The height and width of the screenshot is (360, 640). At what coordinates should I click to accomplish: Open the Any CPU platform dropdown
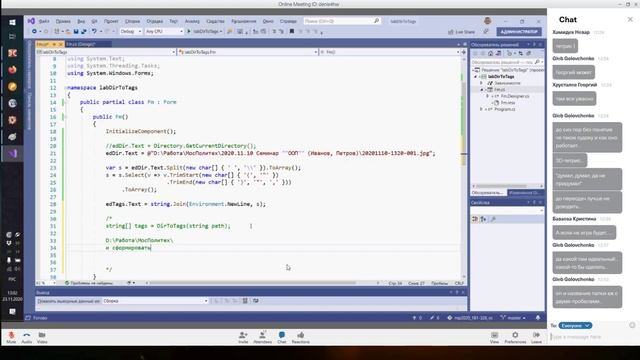[164, 31]
